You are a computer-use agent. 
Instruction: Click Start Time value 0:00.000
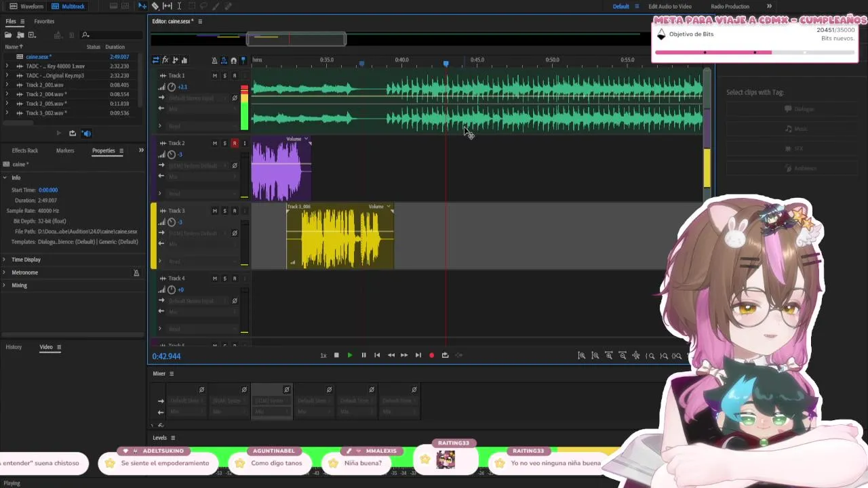(48, 190)
